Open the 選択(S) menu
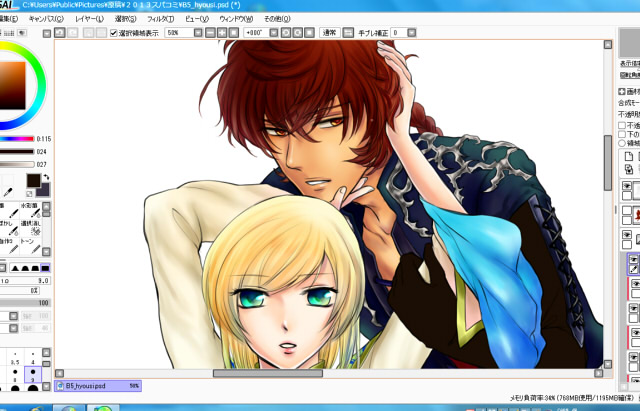This screenshot has height=411, width=640. pyautogui.click(x=125, y=19)
